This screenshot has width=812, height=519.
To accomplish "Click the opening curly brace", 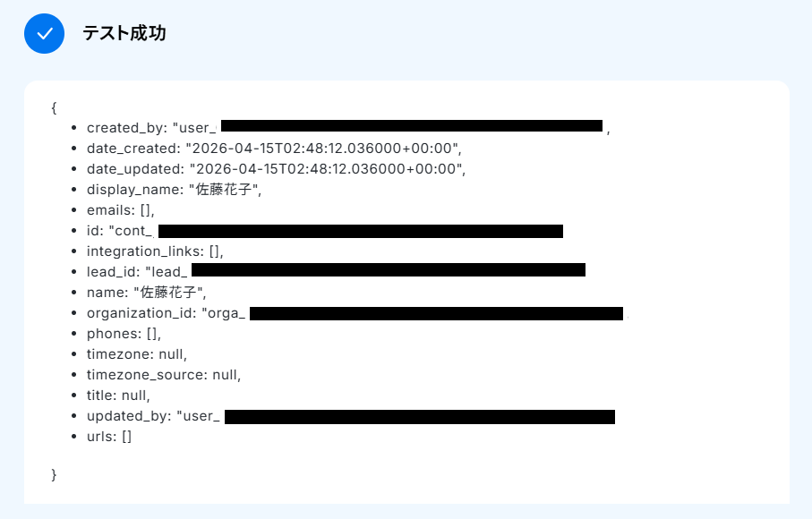I will [54, 107].
